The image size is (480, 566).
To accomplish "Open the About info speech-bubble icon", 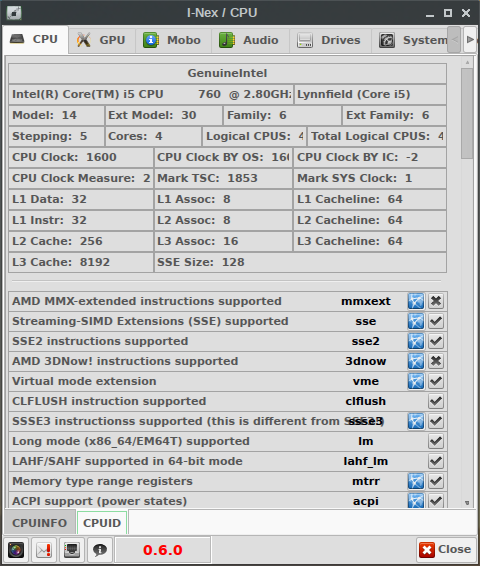I will (x=100, y=550).
